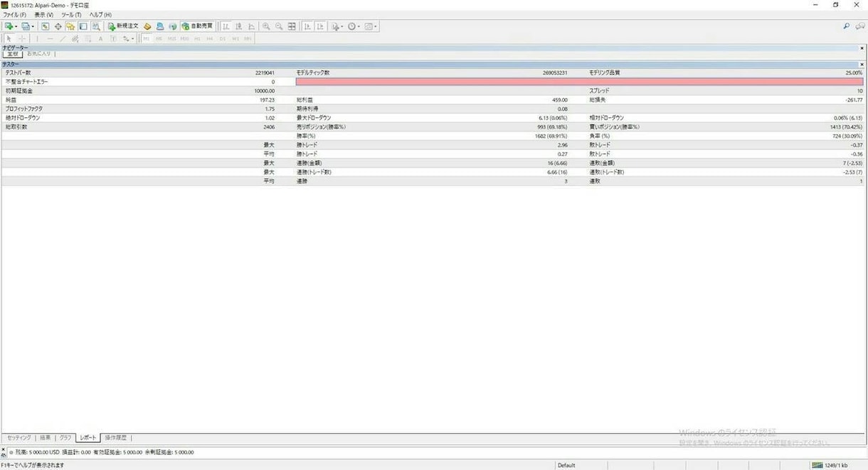
Task: Open the new chart icon
Action: pos(8,26)
